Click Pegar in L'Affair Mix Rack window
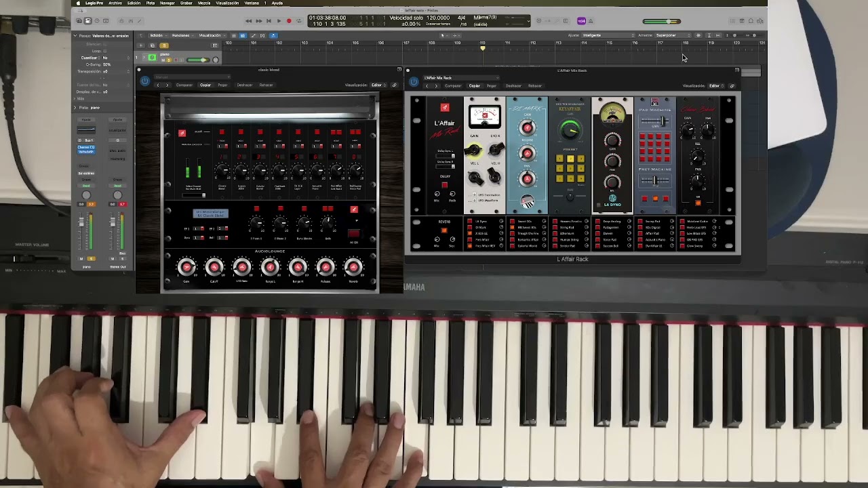Screen dimensions: 868x488 492,85
